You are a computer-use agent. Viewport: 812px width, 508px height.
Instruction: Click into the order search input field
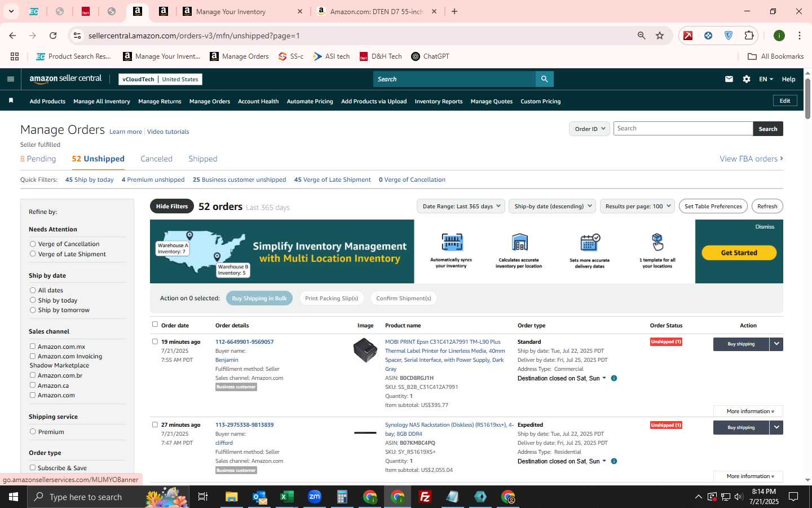click(683, 129)
